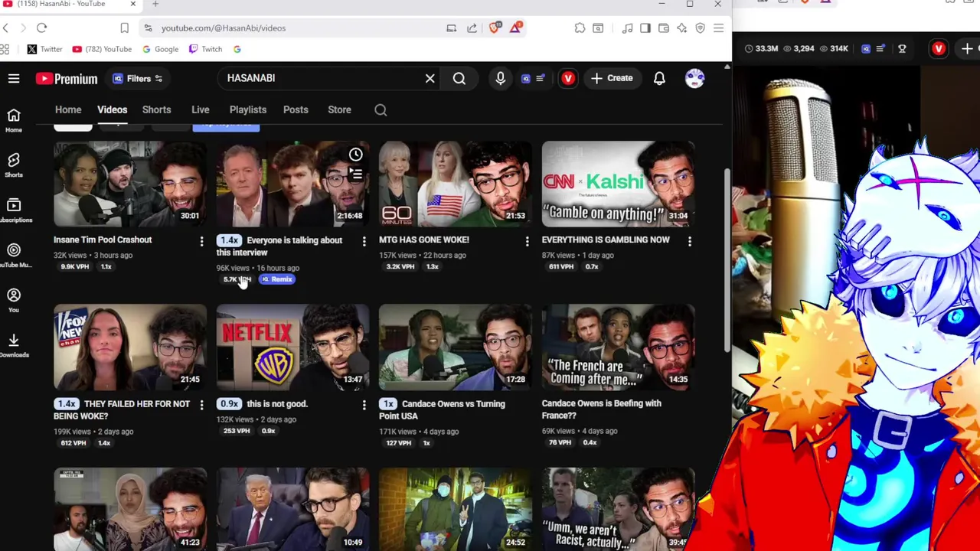Reload the page
Screen dimensions: 980x551
pos(41,28)
